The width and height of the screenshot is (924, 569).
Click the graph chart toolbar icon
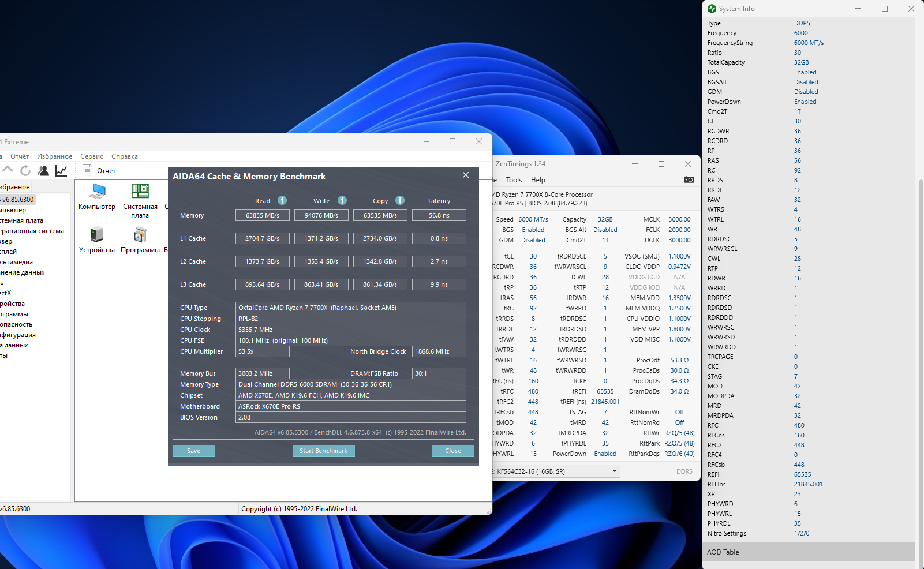pos(61,170)
